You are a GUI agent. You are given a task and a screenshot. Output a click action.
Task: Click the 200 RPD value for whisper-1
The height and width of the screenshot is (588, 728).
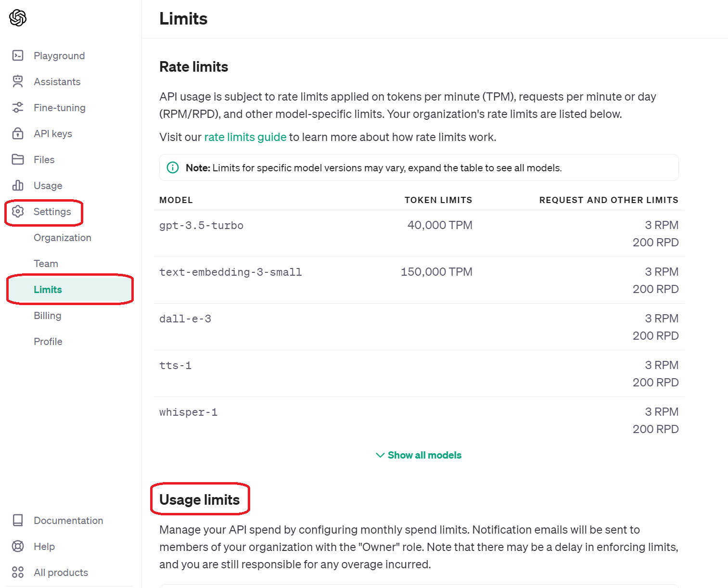click(x=655, y=429)
